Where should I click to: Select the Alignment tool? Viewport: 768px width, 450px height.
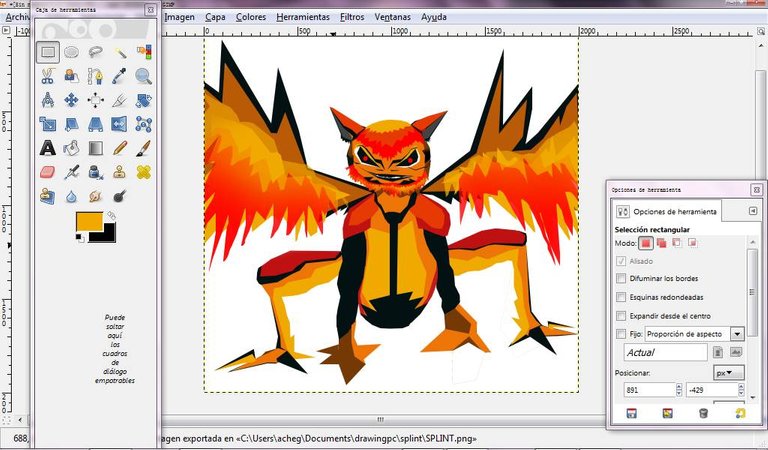(x=96, y=100)
